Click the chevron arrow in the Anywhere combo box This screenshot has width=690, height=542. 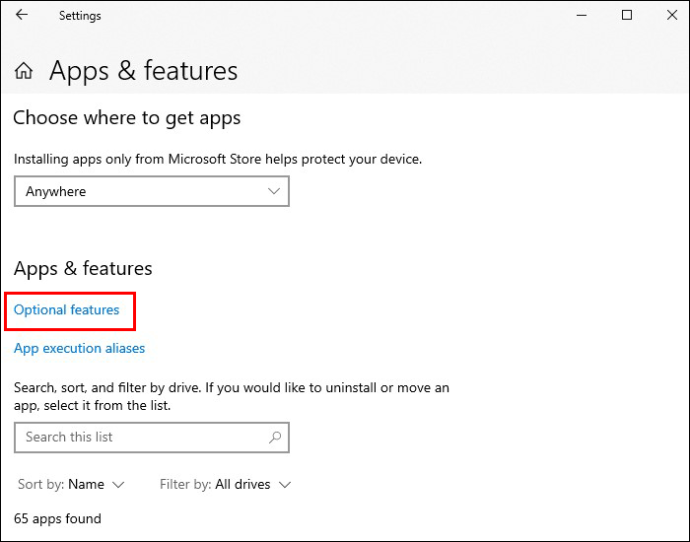[275, 191]
